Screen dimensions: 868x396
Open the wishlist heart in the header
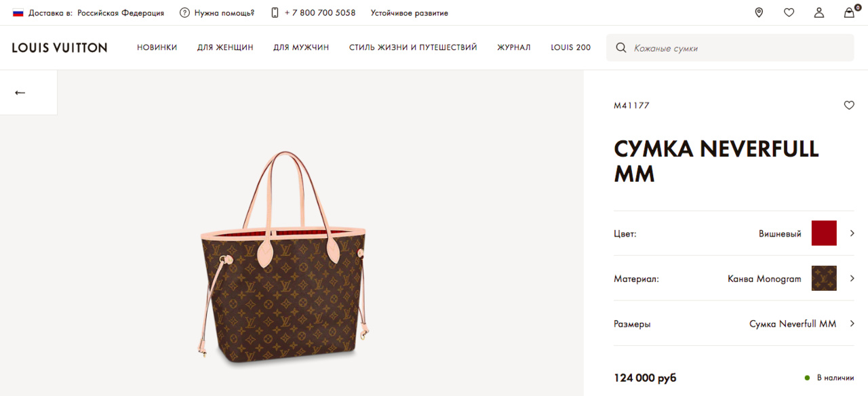789,13
